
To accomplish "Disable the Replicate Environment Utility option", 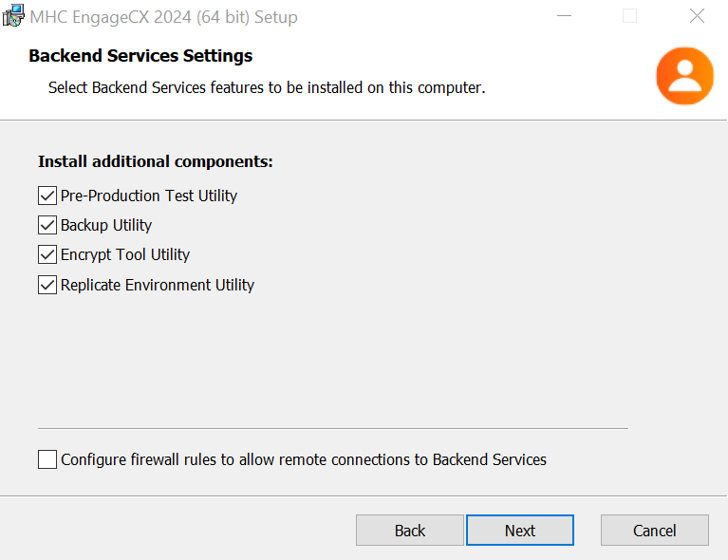I will (x=47, y=285).
